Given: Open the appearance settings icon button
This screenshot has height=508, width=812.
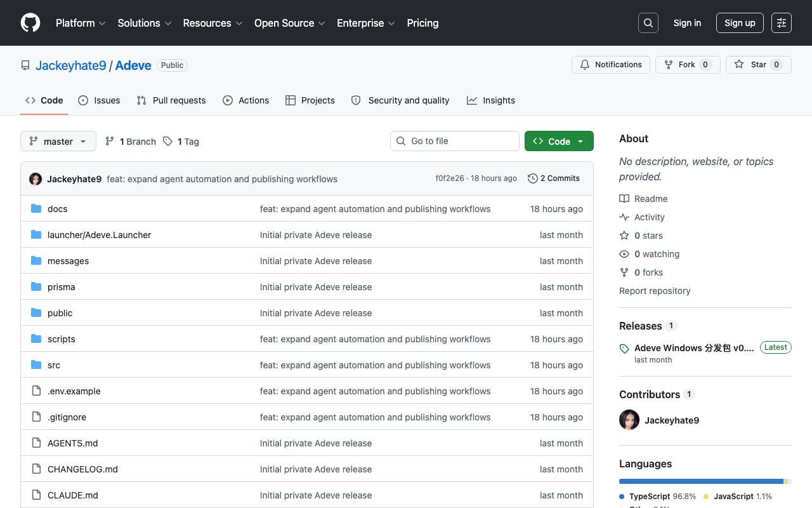Looking at the screenshot, I should (782, 23).
